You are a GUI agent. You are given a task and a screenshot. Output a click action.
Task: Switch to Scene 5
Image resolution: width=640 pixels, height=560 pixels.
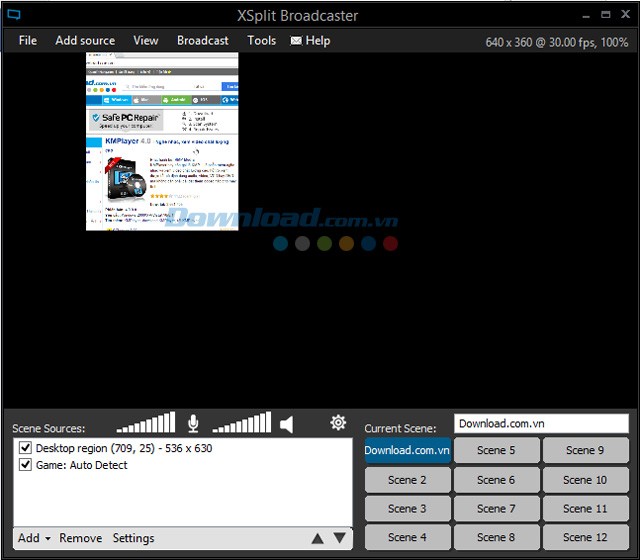[x=496, y=450]
